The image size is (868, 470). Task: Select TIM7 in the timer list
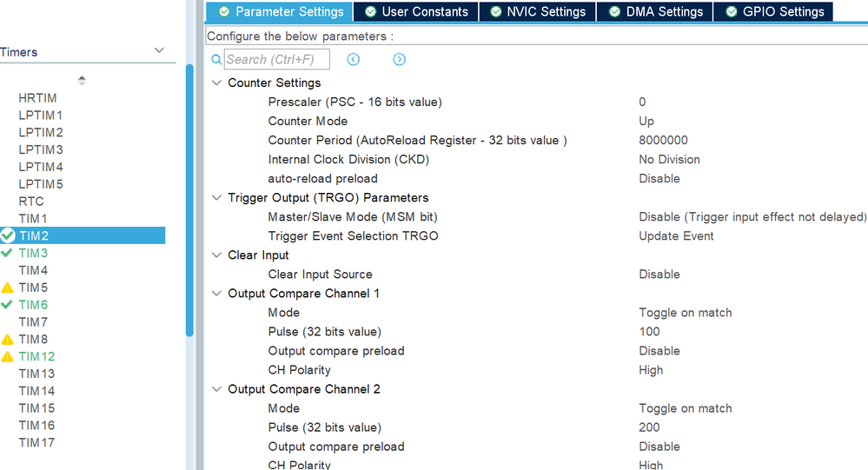tap(33, 321)
